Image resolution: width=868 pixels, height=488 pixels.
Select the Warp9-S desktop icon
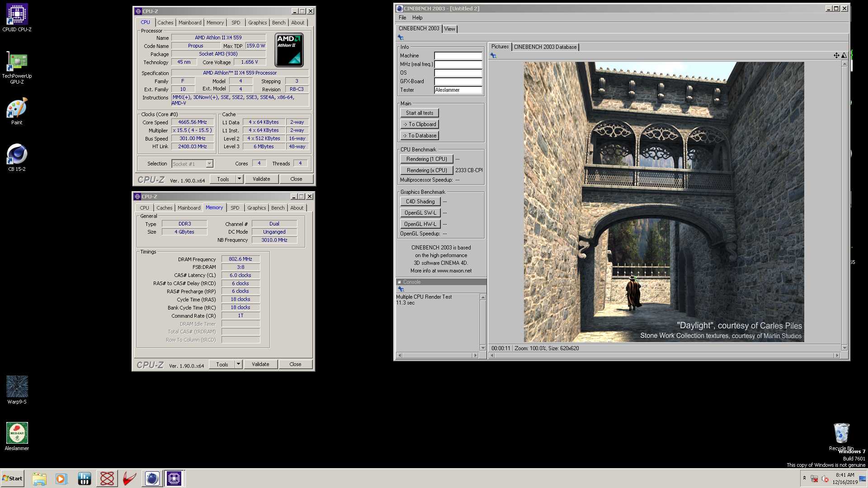point(17,390)
